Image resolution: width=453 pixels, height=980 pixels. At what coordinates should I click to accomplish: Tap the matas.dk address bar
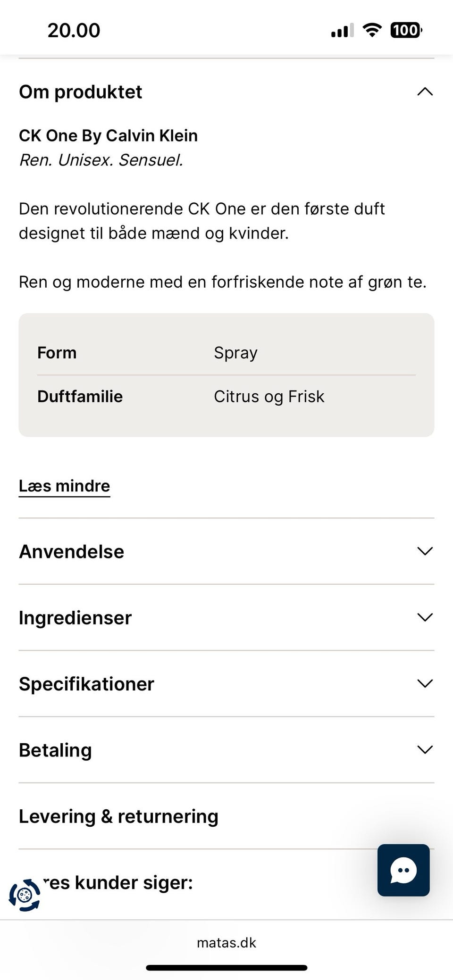226,942
